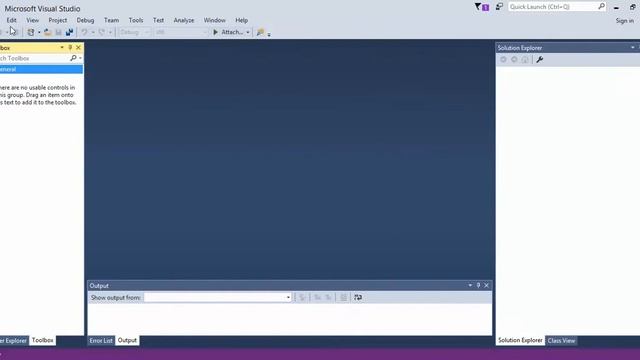
Task: Select the General toolbox group
Action: click(41, 69)
